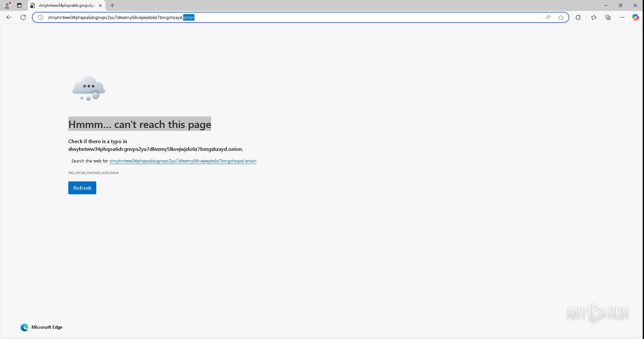The width and height of the screenshot is (644, 339).
Task: View site information icon in address bar
Action: click(41, 17)
